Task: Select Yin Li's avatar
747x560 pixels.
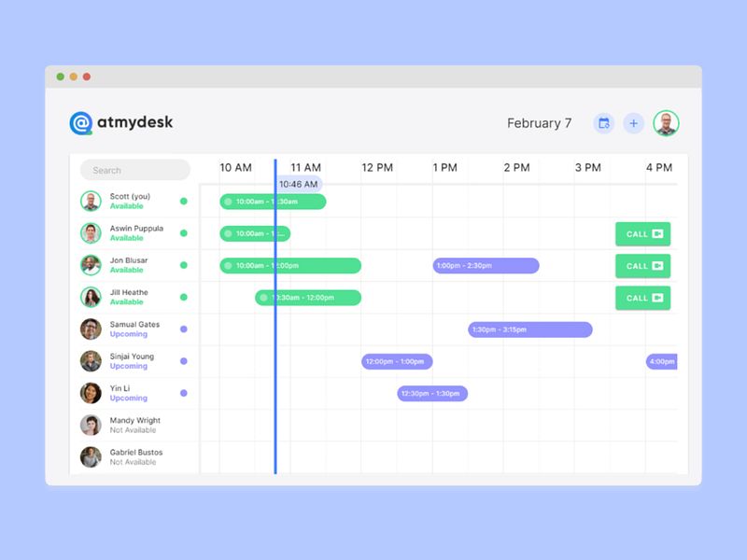Action: [x=91, y=393]
